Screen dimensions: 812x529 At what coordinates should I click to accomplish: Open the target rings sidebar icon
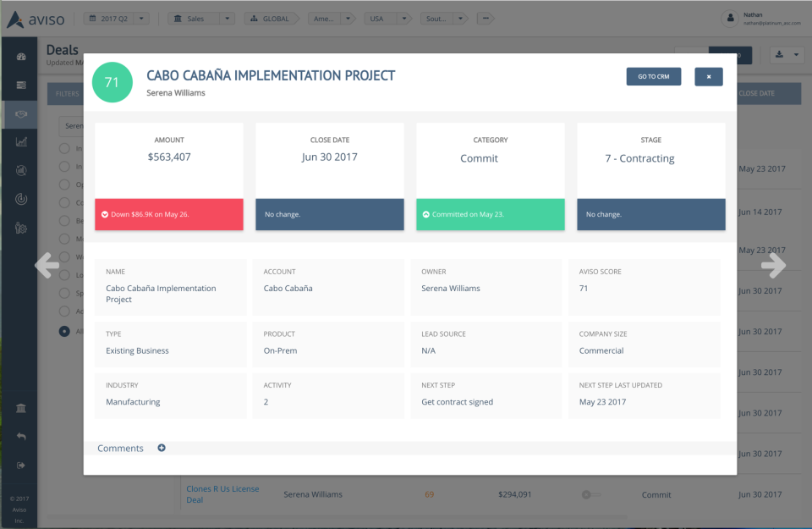click(21, 199)
